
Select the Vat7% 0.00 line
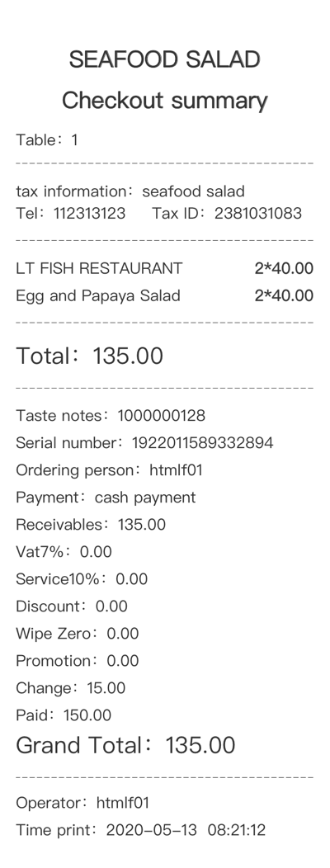pos(64,551)
